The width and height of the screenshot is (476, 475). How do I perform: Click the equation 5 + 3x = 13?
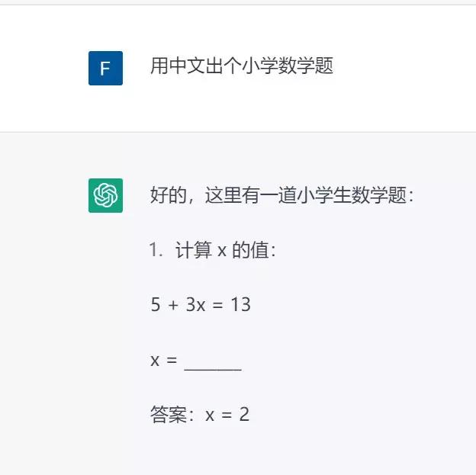point(201,305)
